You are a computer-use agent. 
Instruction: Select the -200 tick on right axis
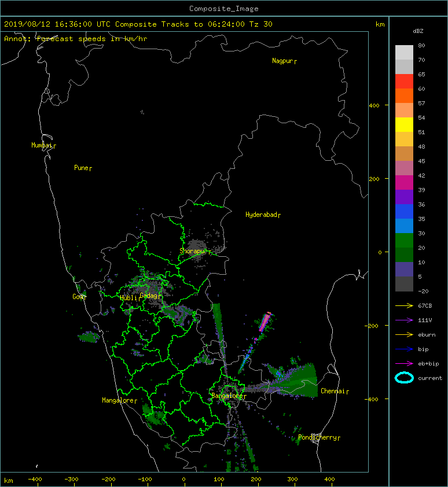[x=372, y=326]
